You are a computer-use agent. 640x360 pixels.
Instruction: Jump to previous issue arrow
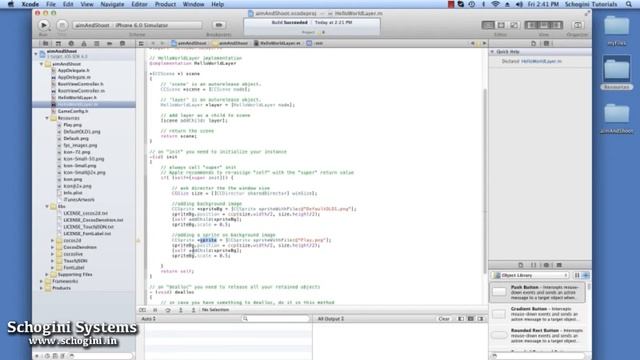point(473,43)
